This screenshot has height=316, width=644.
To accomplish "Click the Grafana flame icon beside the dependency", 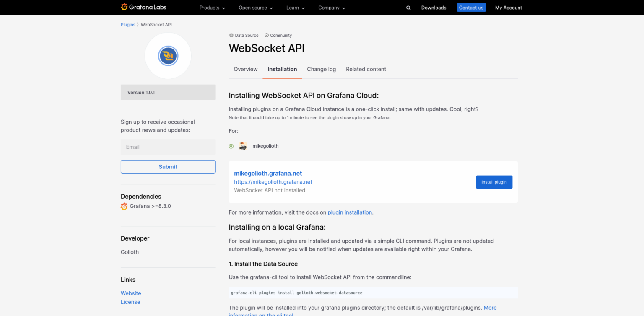I will 124,206.
